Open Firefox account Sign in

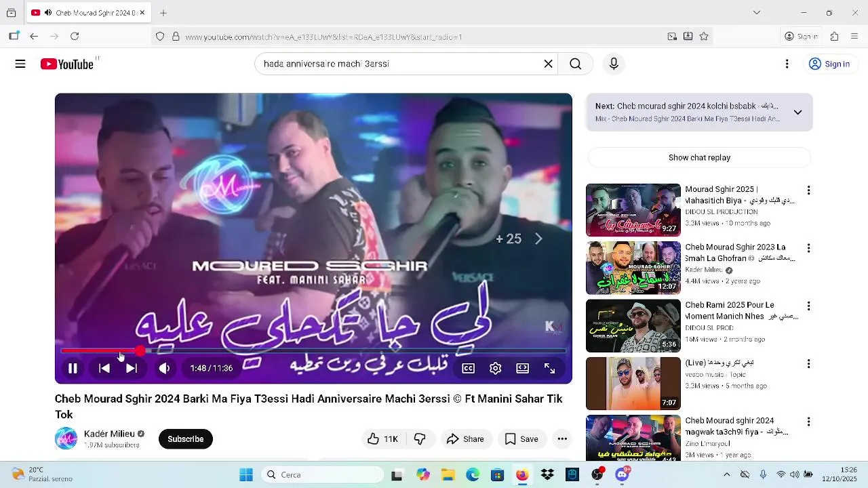[801, 37]
